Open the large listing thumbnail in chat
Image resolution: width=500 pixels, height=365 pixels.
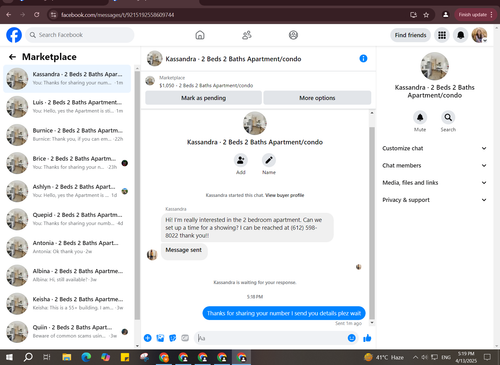coord(255,123)
